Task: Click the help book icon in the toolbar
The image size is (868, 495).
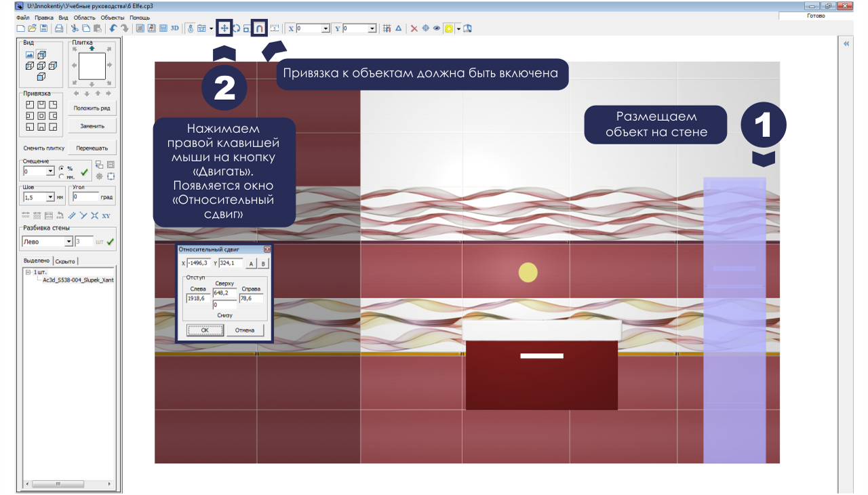Action: click(467, 28)
